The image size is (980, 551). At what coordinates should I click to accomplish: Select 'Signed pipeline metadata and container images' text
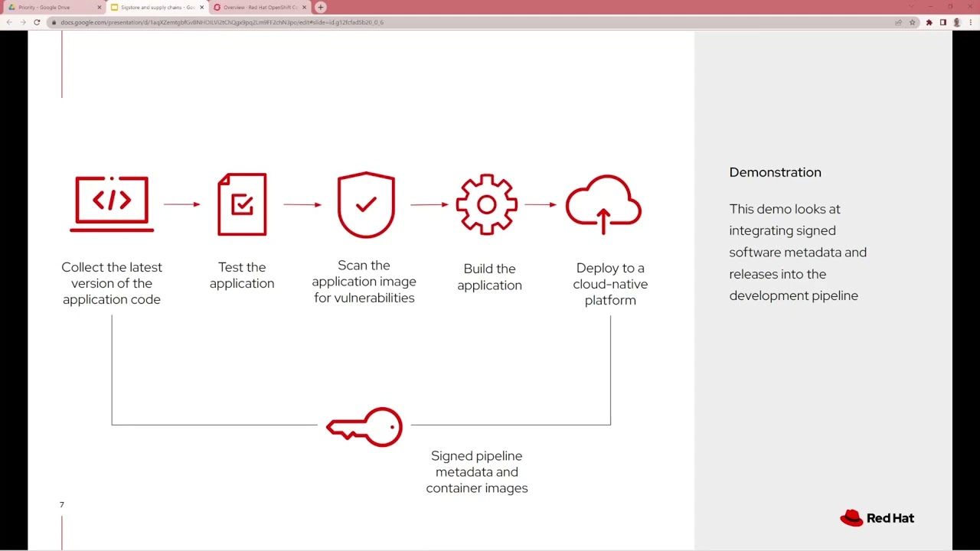coord(477,471)
